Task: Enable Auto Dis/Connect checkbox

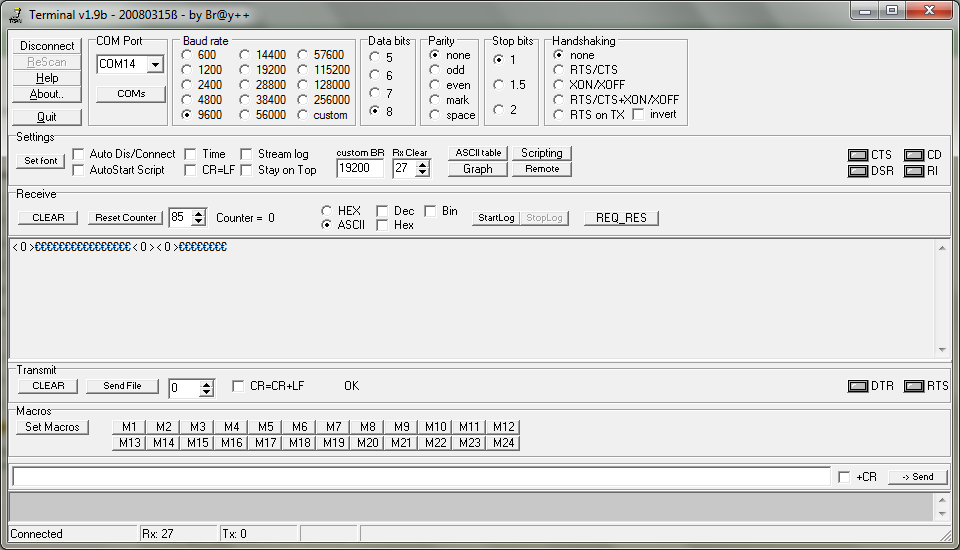Action: (78, 154)
